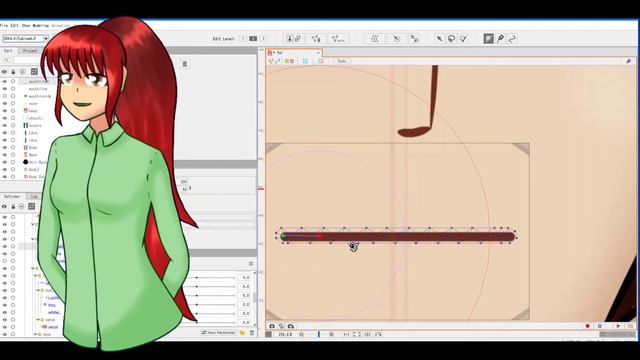The width and height of the screenshot is (640, 360).
Task: Select the pin-shaped tool beside the dark square icon
Action: coord(501,39)
